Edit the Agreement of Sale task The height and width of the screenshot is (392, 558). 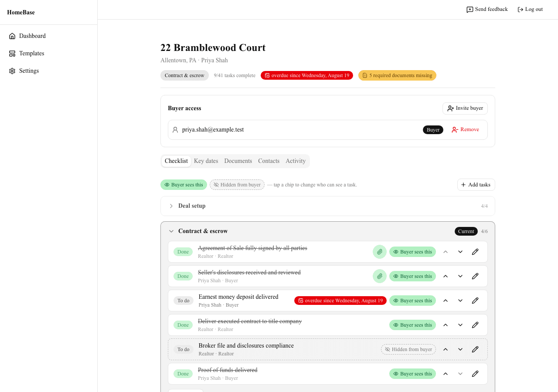click(475, 252)
